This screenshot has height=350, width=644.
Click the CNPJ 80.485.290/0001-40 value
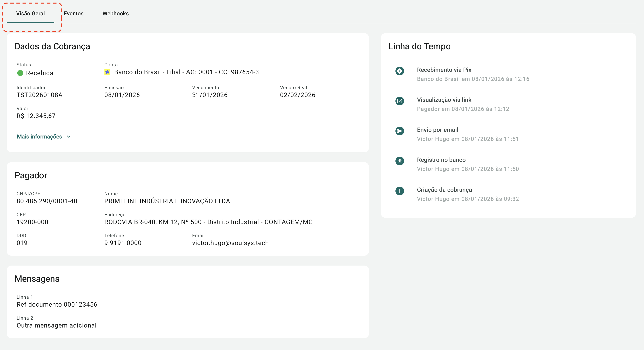[47, 201]
